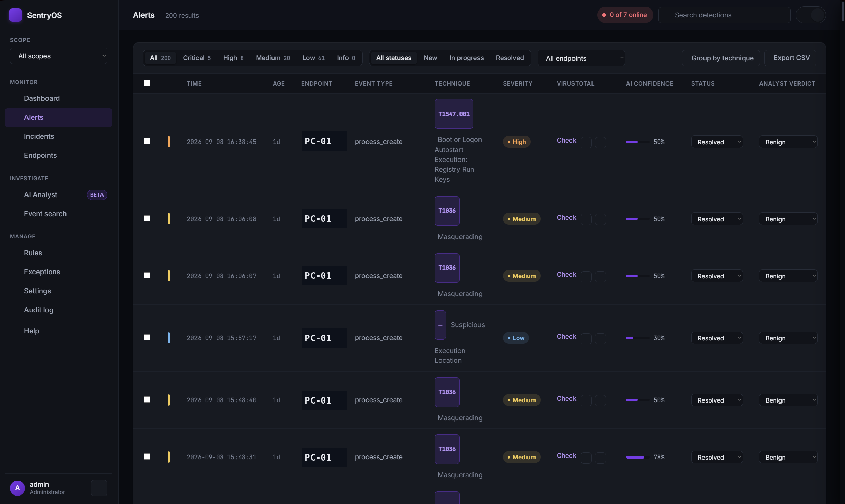This screenshot has height=504, width=845.
Task: Click the T1036 badge in the 15:48:31 row
Action: point(447,449)
